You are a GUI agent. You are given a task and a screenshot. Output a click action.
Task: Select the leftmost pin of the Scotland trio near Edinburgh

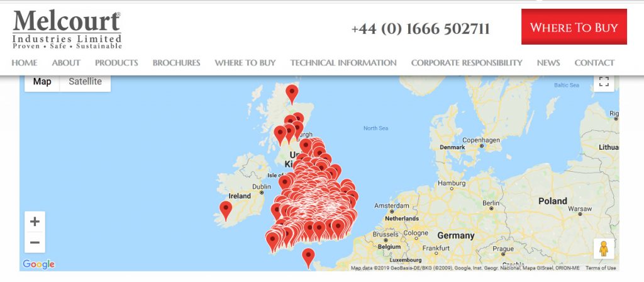[280, 135]
